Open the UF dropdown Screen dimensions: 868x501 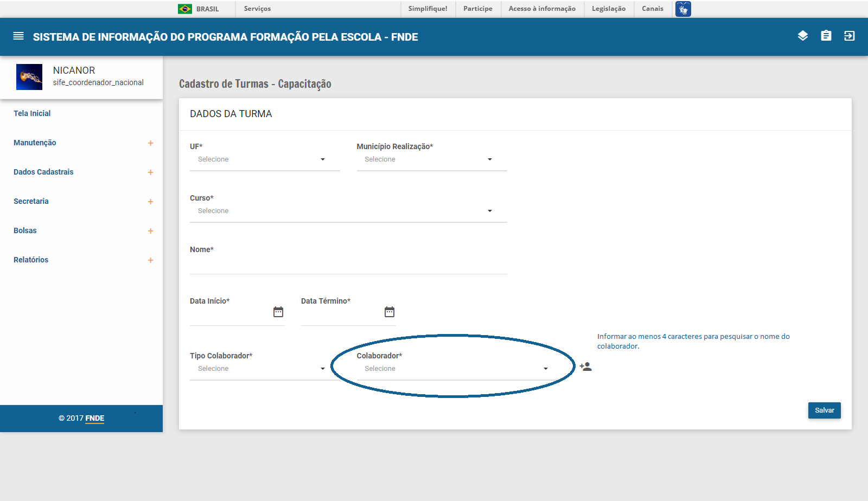(265, 159)
